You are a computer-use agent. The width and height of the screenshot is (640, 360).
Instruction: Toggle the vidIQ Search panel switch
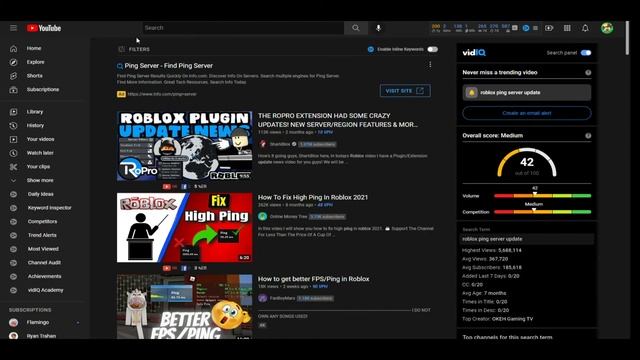pos(586,53)
